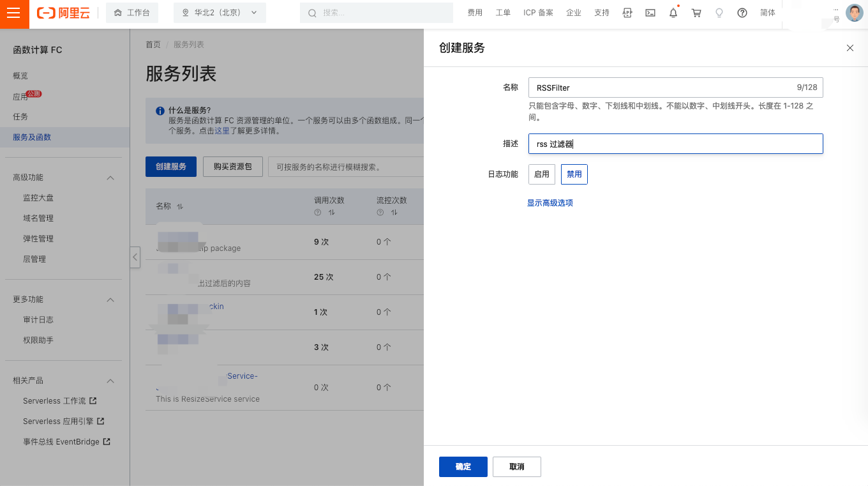Select 禁用 for 日志功能
Image resolution: width=868 pixels, height=486 pixels.
574,174
